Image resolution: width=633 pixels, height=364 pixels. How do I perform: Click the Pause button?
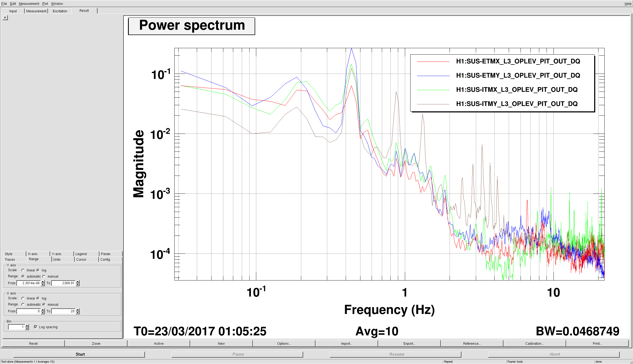click(237, 354)
